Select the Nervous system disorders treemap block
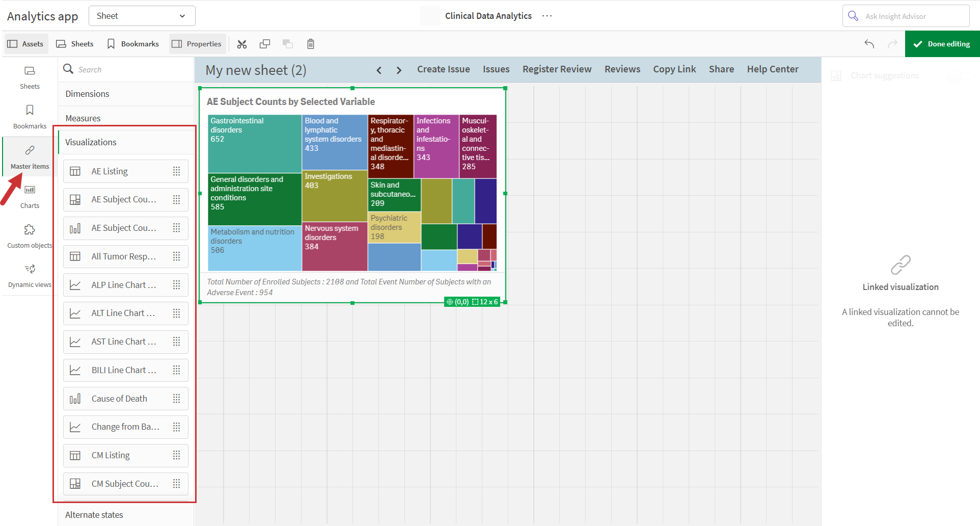 coord(335,246)
